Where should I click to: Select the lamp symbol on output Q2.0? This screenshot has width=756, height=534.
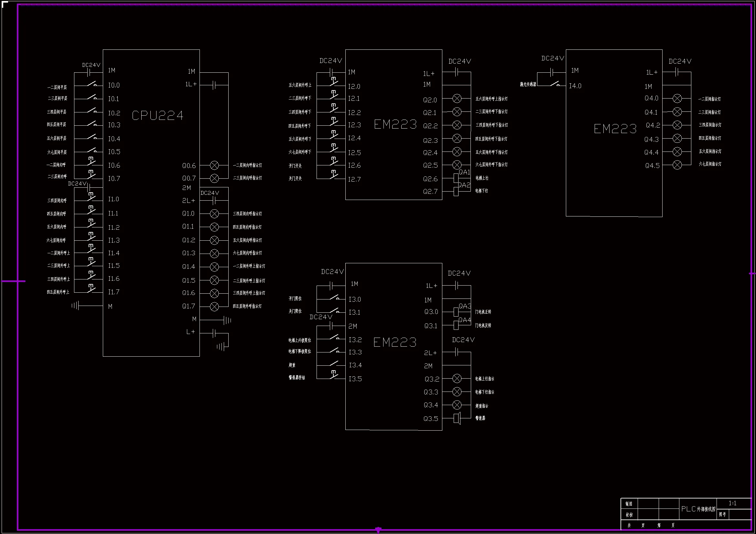coord(457,99)
